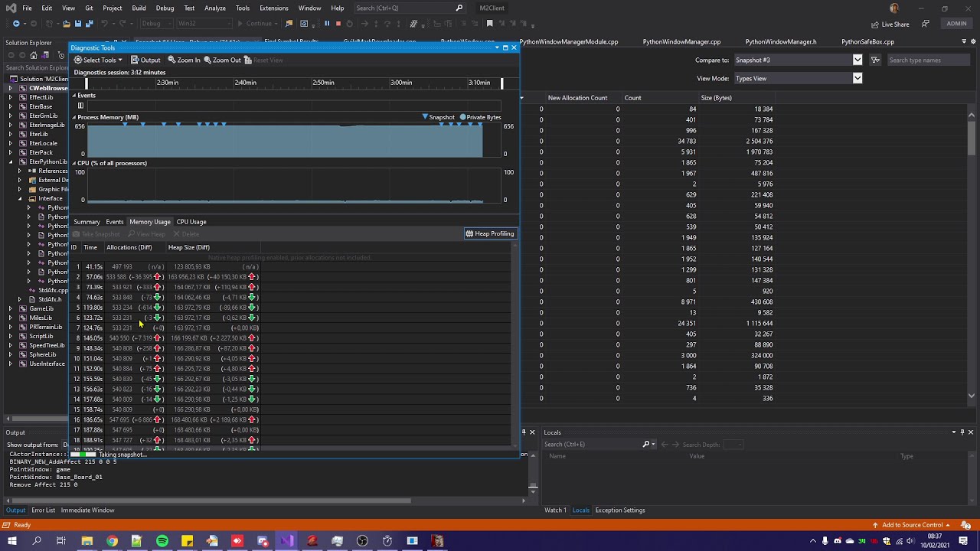Click the Navigate Backward arrow icon
This screenshot has width=980, height=551.
coord(16,24)
